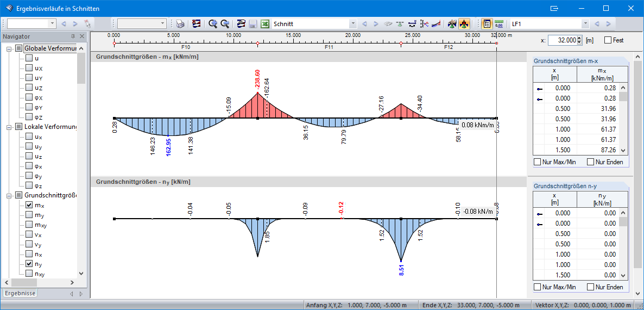Collapse the Globale Verformungen tree node
This screenshot has width=644, height=310.
coord(9,48)
